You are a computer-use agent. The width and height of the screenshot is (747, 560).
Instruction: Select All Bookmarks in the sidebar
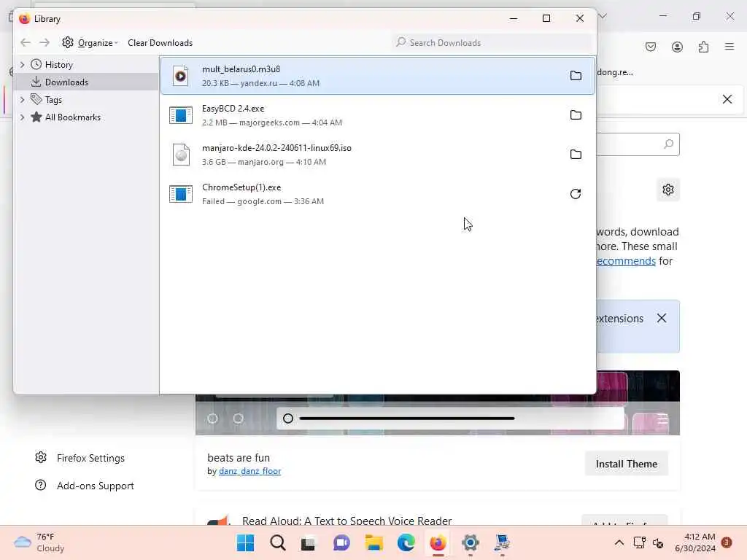tap(72, 117)
